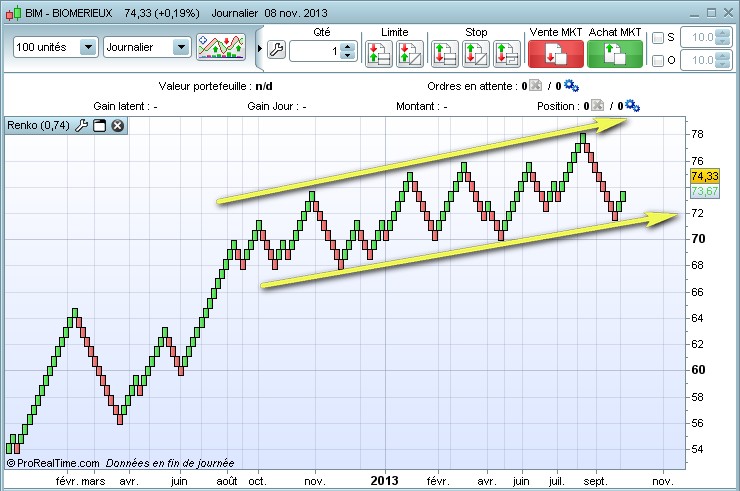Open the indicators and trading systems icon
The height and width of the screenshot is (491, 740).
221,47
